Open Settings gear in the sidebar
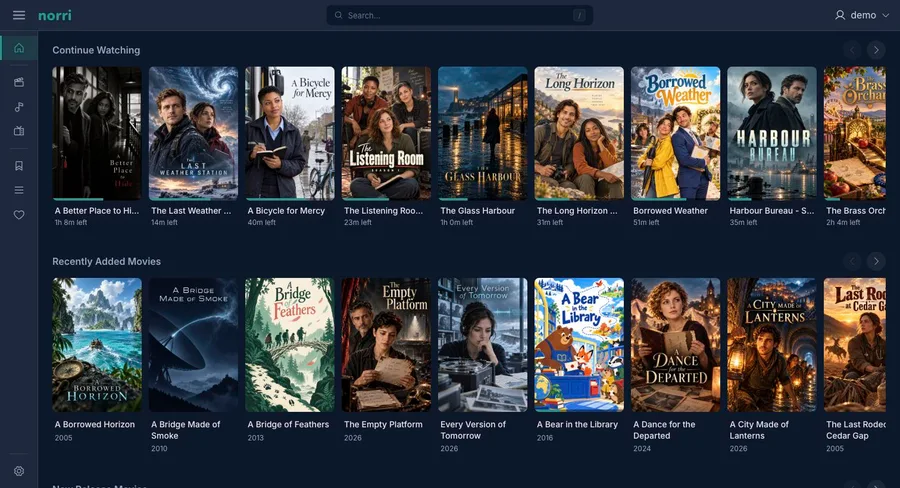Viewport: 900px width, 488px height. (19, 471)
